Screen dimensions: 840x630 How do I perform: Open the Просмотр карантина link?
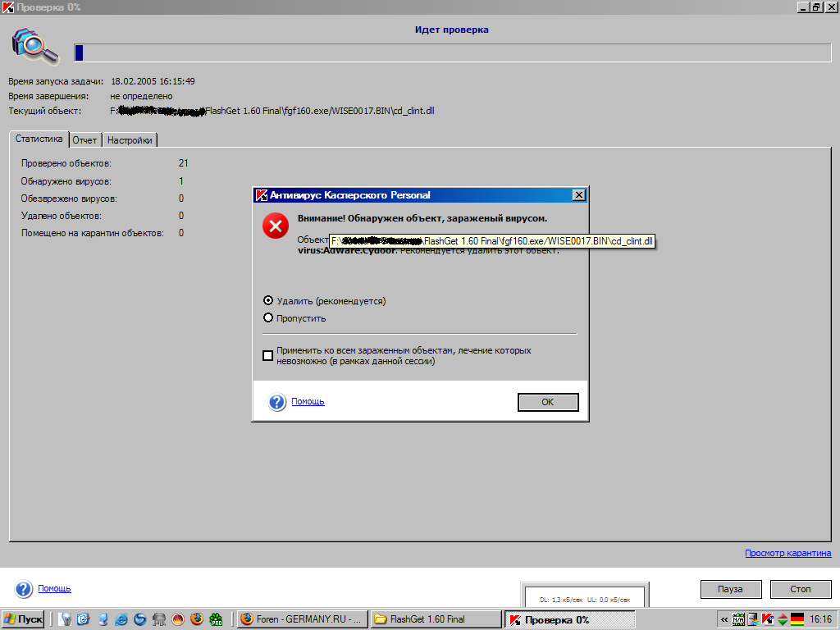[788, 553]
